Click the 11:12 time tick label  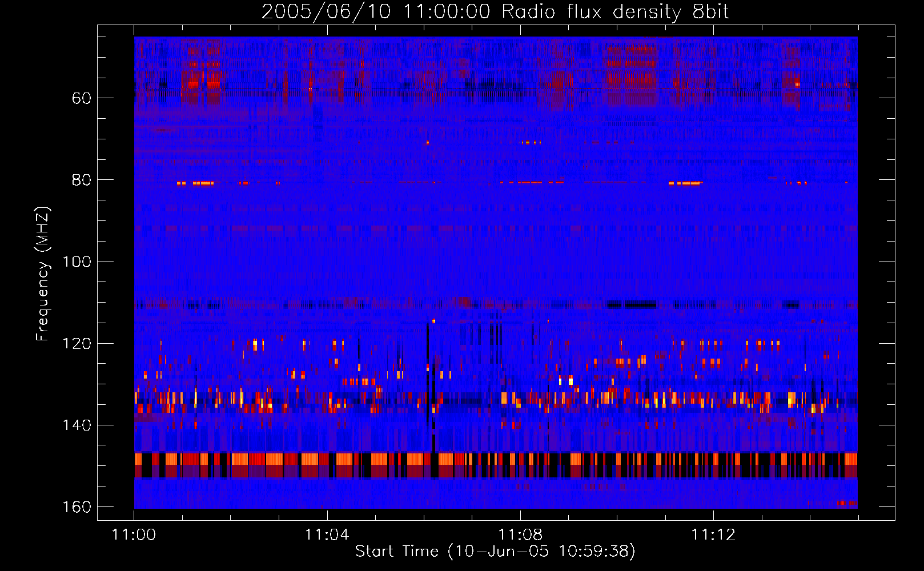pyautogui.click(x=713, y=535)
